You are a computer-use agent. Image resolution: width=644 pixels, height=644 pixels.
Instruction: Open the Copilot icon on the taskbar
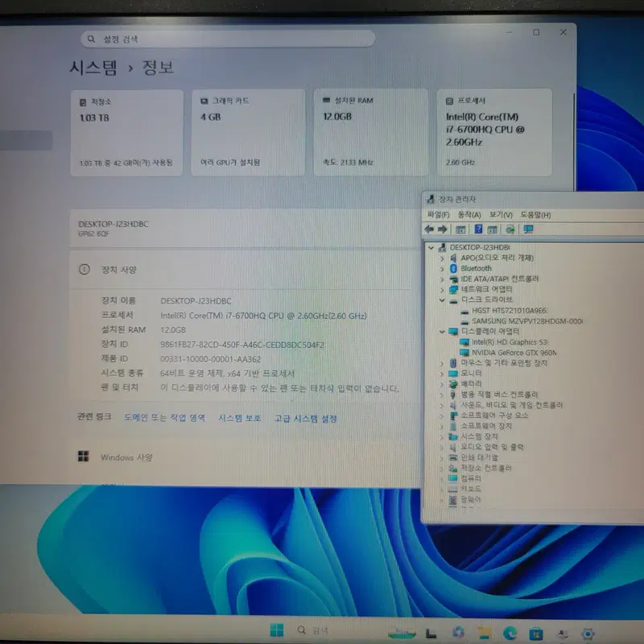(x=458, y=632)
